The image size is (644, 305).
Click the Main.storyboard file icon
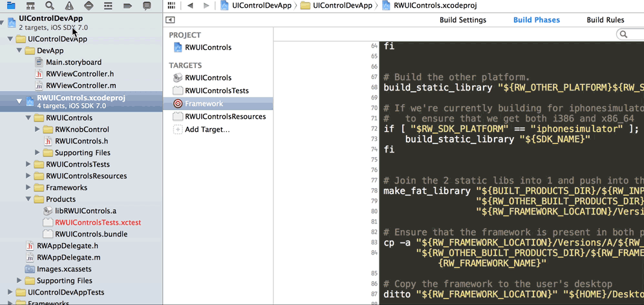pyautogui.click(x=39, y=62)
